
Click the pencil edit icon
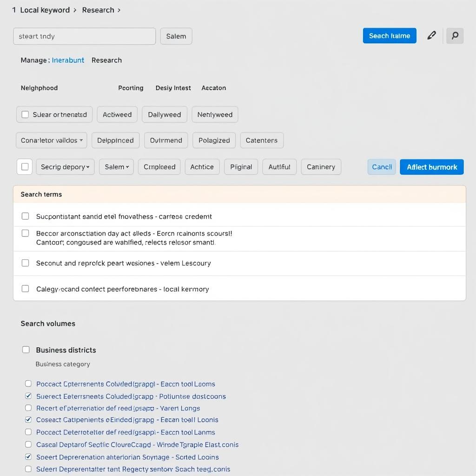coord(431,35)
